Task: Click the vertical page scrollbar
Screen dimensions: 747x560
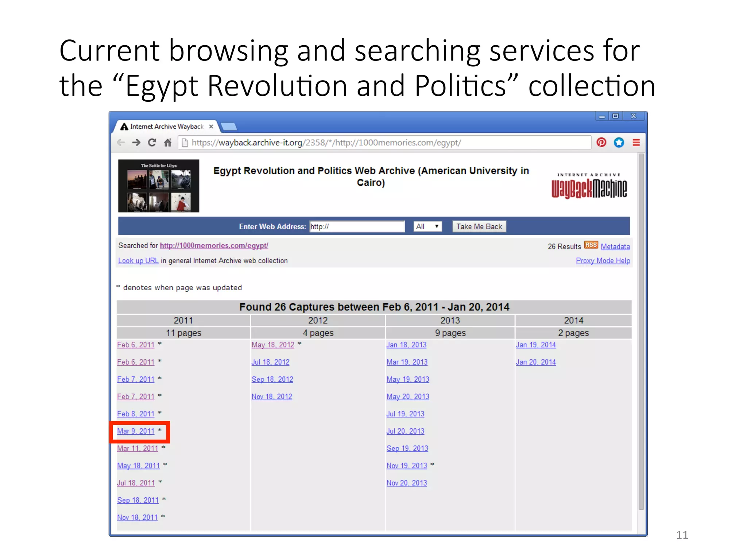Action: (x=641, y=332)
